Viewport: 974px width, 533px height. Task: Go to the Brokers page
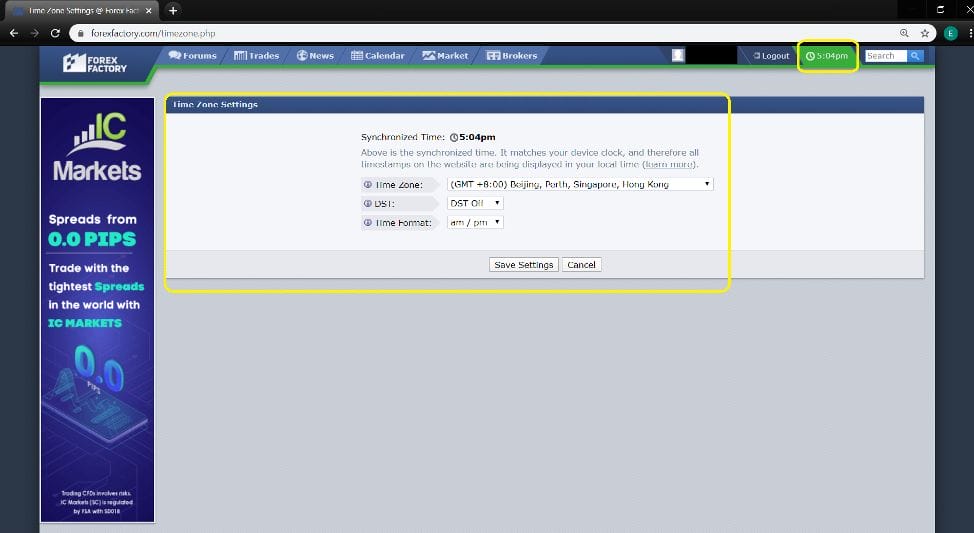pyautogui.click(x=512, y=56)
